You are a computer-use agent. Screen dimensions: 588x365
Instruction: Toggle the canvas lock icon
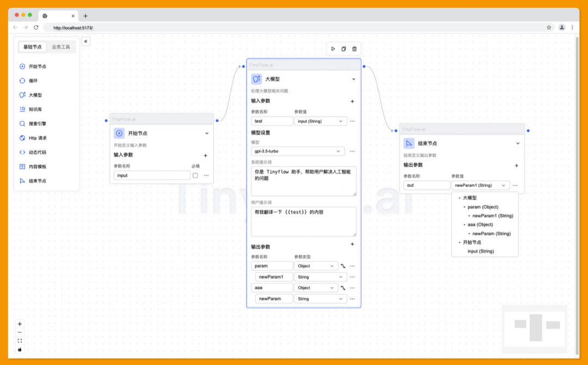(x=20, y=349)
